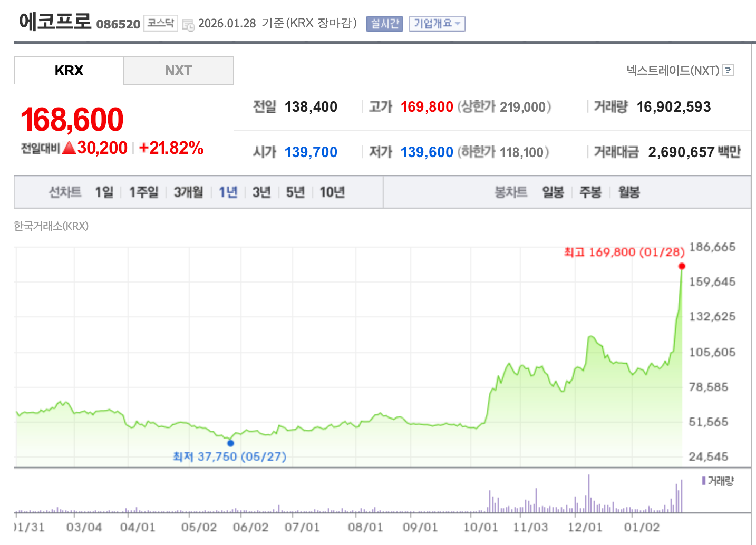
Task: Show the 월봉 candlestick chart
Action: [629, 192]
